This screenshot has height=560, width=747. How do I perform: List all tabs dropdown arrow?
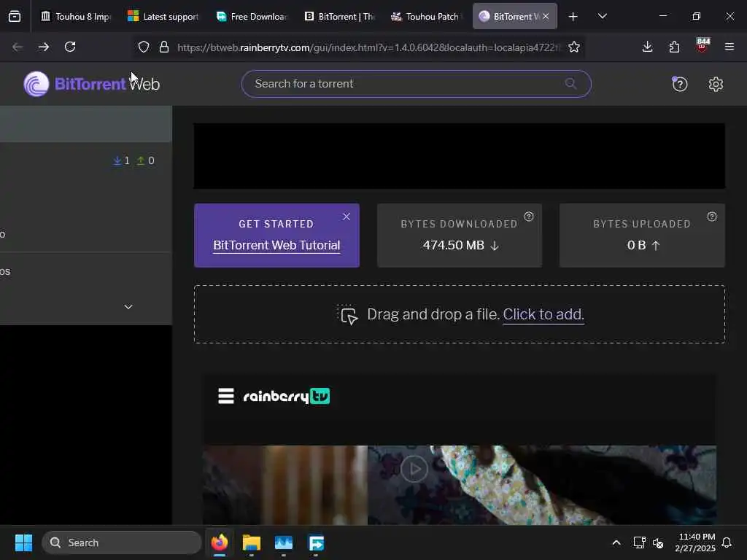(602, 17)
